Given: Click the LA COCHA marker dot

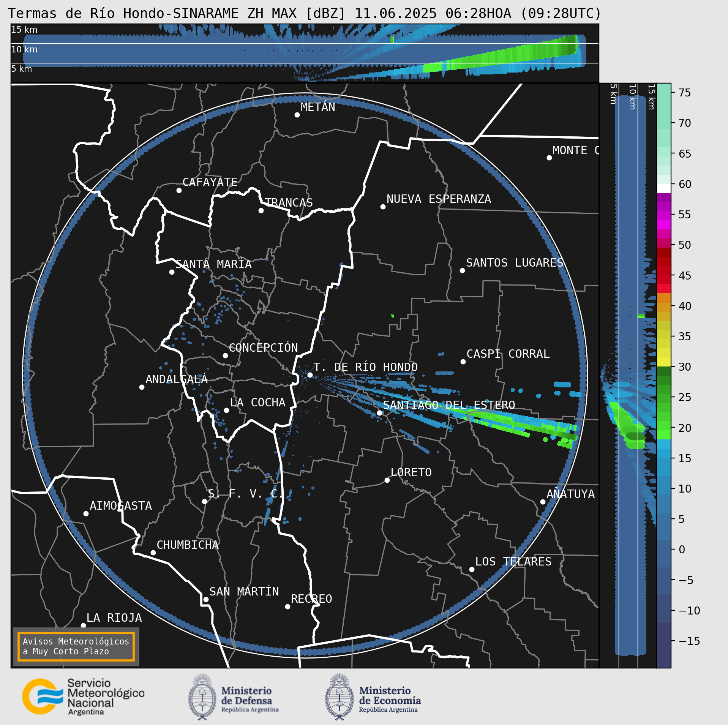Looking at the screenshot, I should 226,410.
